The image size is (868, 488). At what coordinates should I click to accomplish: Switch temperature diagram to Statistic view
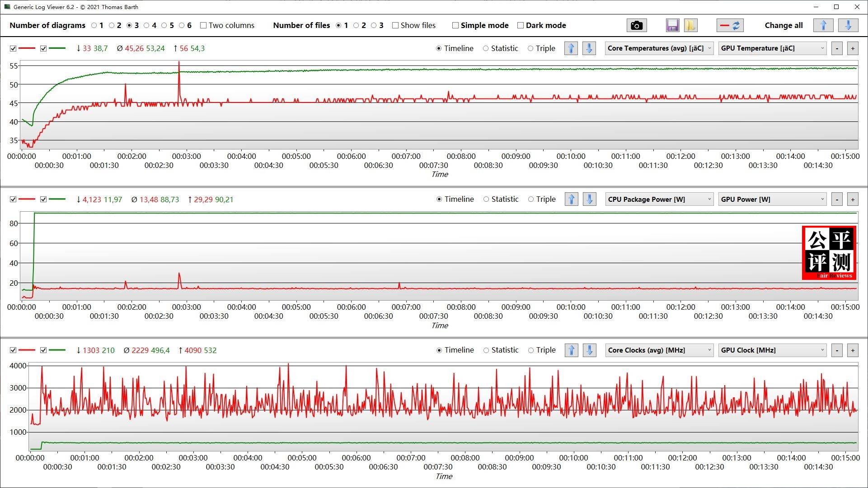(486, 48)
